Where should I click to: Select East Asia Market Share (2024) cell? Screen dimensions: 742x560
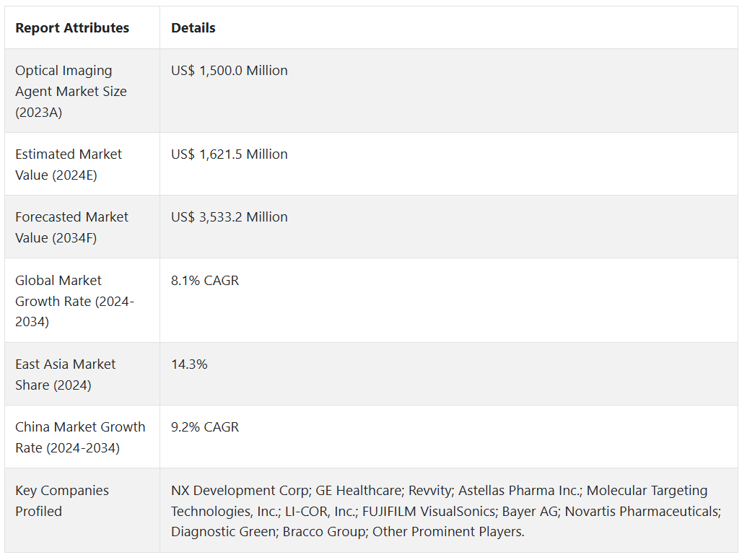(82, 374)
